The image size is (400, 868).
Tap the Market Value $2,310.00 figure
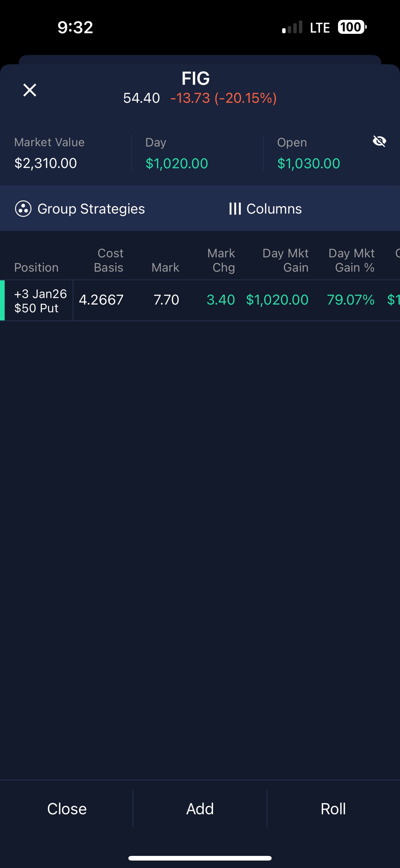coord(46,163)
